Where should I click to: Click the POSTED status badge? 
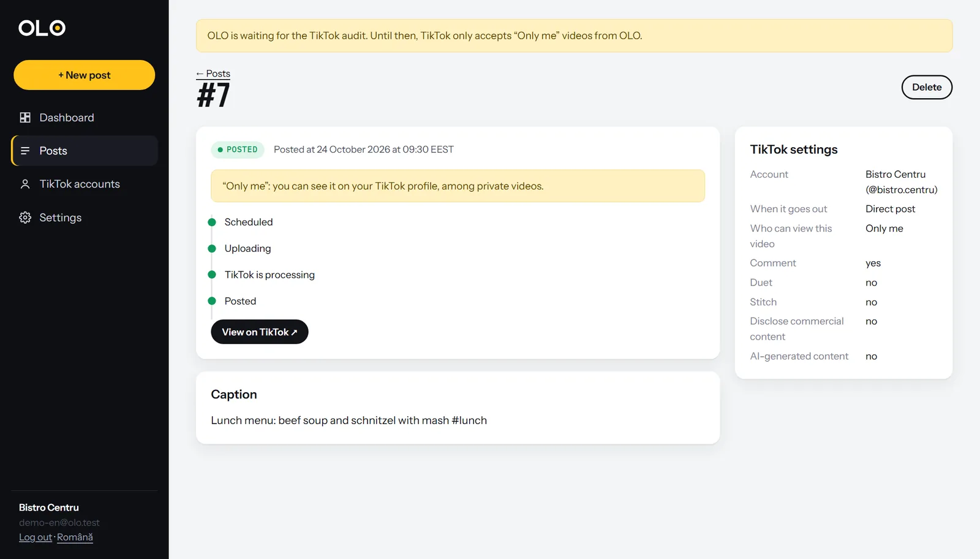[x=238, y=150]
